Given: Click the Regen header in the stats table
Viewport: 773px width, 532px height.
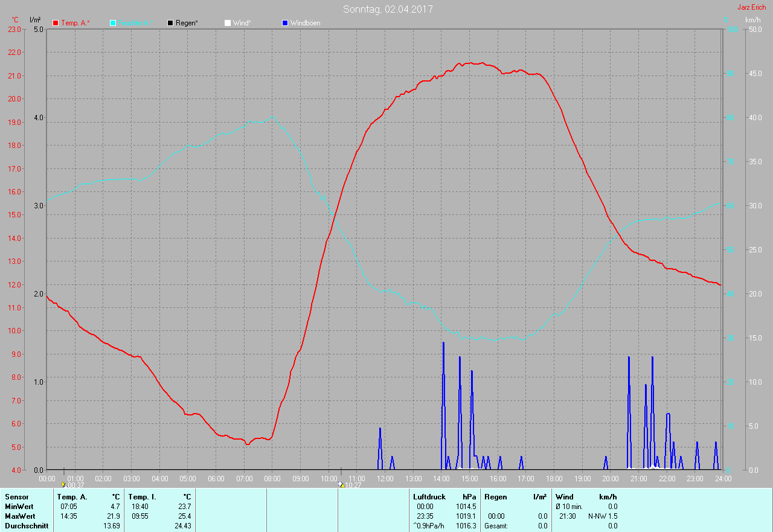Looking at the screenshot, I should pyautogui.click(x=495, y=496).
